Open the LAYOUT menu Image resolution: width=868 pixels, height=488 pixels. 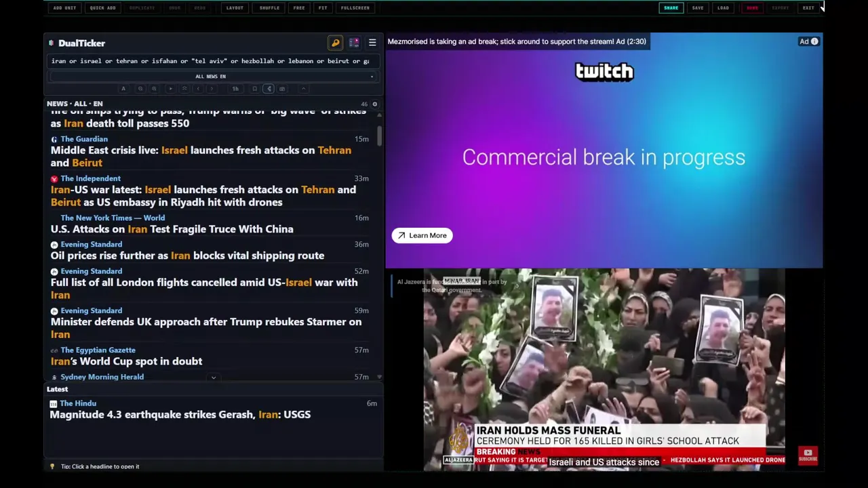point(235,8)
